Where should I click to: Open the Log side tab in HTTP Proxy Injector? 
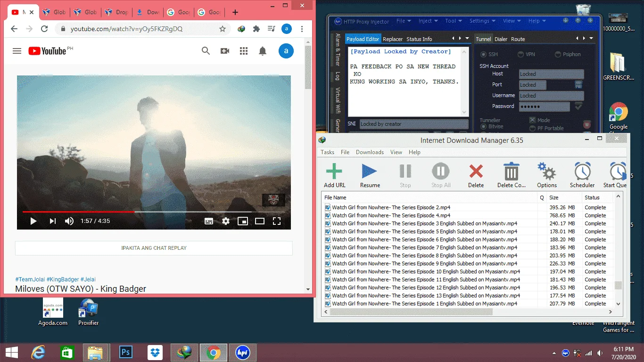tap(338, 75)
